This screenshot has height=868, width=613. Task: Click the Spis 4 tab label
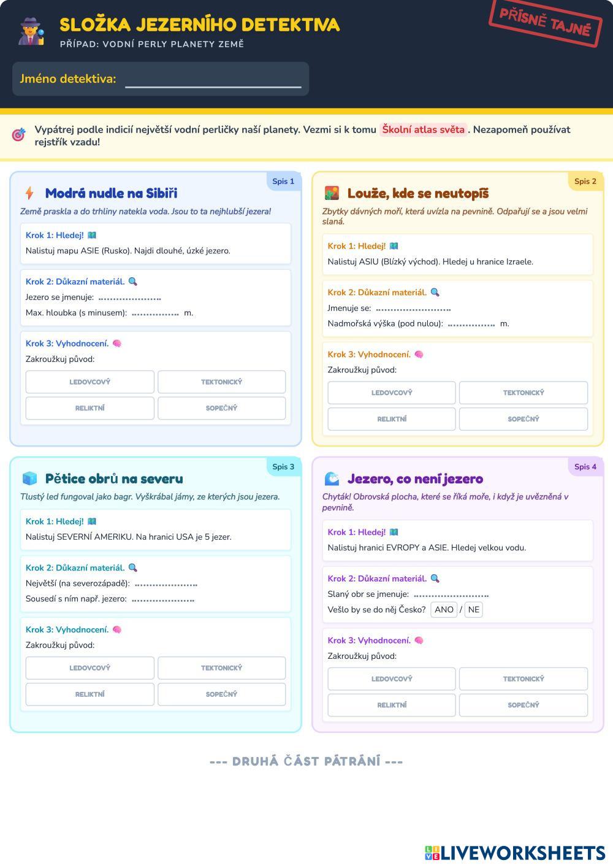pyautogui.click(x=585, y=467)
